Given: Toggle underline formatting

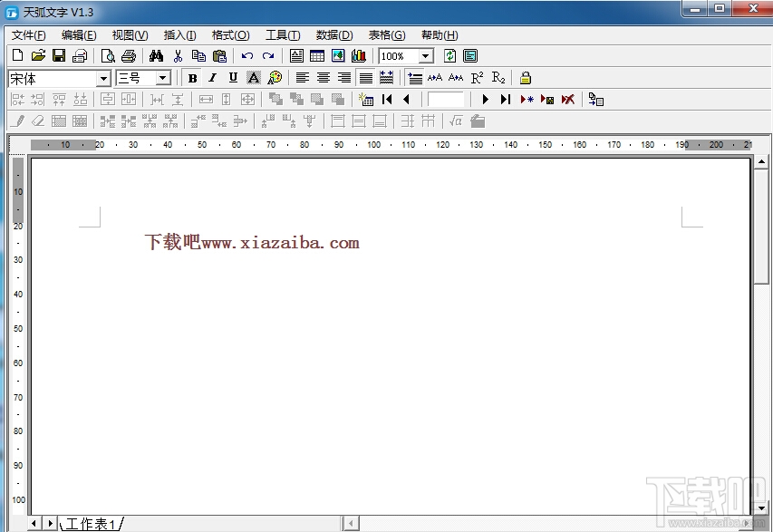Looking at the screenshot, I should tap(233, 78).
